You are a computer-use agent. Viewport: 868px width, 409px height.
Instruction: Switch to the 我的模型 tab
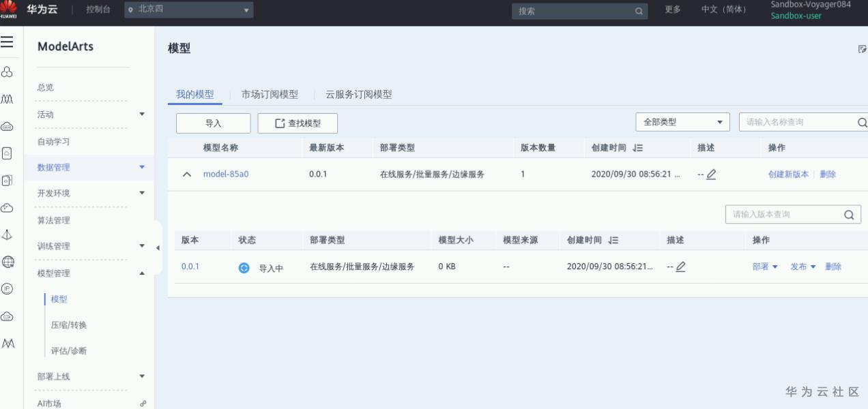pyautogui.click(x=195, y=95)
